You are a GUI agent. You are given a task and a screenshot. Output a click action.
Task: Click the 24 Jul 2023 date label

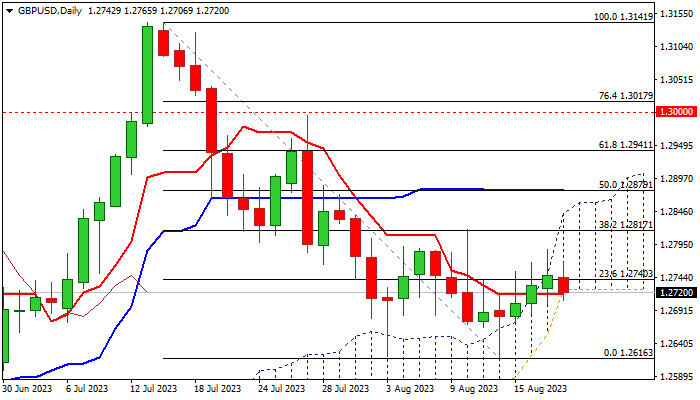point(282,389)
